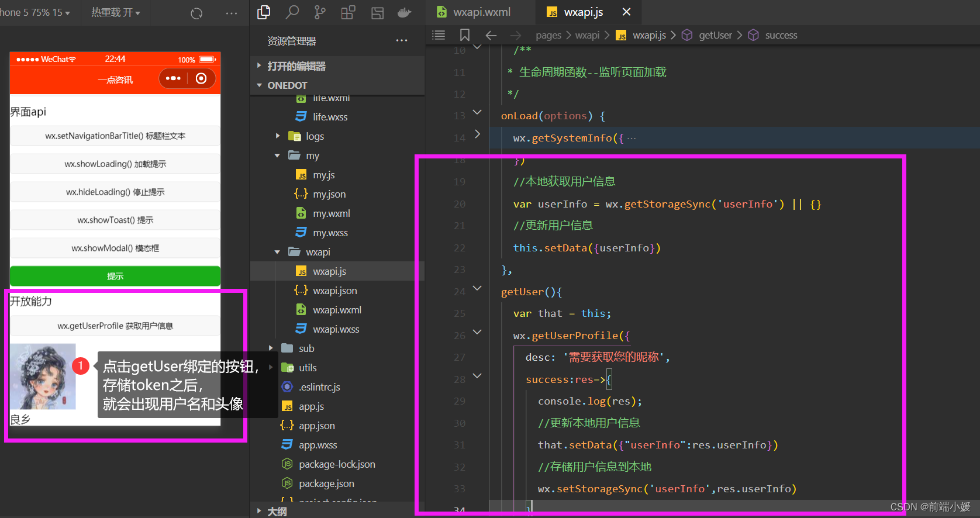The height and width of the screenshot is (518, 980).
Task: Click the green 提示 button
Action: point(115,276)
